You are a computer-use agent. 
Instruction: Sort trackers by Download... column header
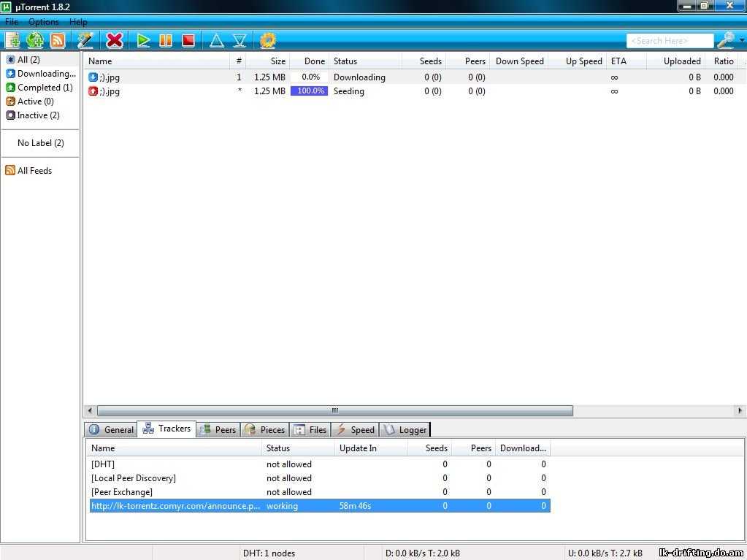(x=523, y=448)
